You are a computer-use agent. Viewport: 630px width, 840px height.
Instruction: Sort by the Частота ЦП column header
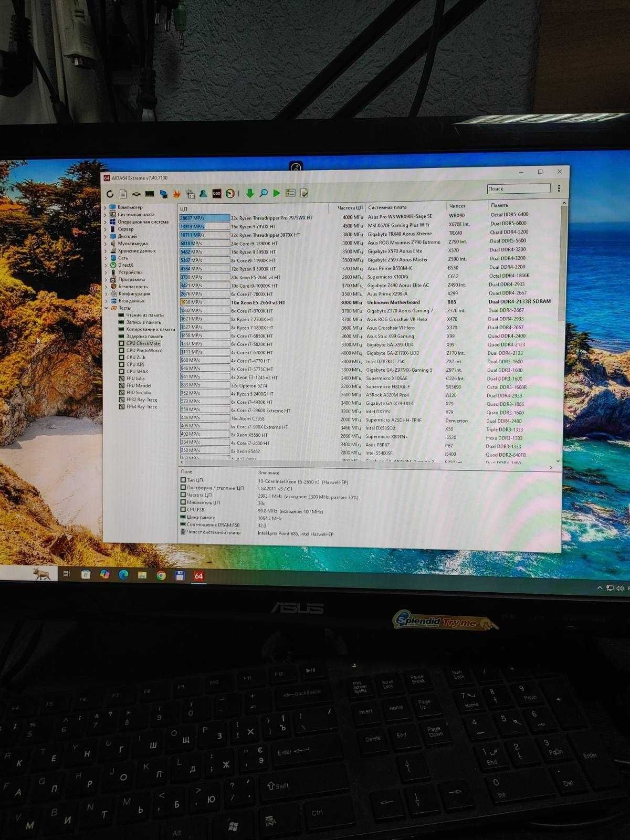coord(347,208)
